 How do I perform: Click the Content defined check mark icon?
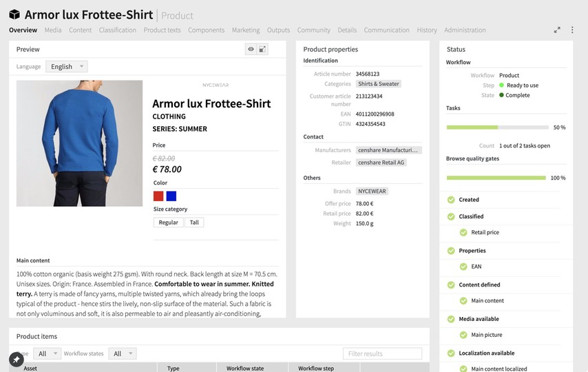click(451, 285)
